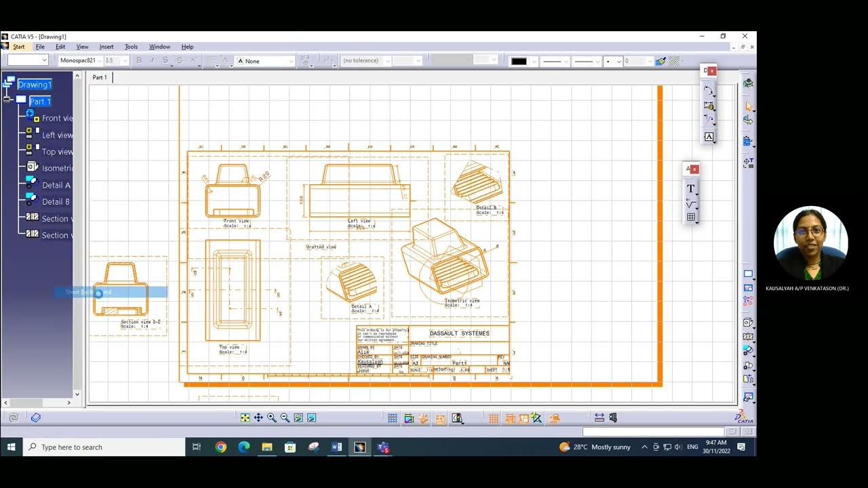Click the New Sheet icon on right toolbar
868x488 pixels.
pyautogui.click(x=749, y=274)
